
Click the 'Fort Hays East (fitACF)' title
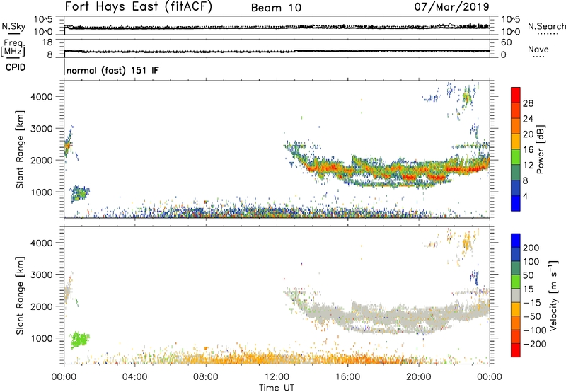click(138, 7)
